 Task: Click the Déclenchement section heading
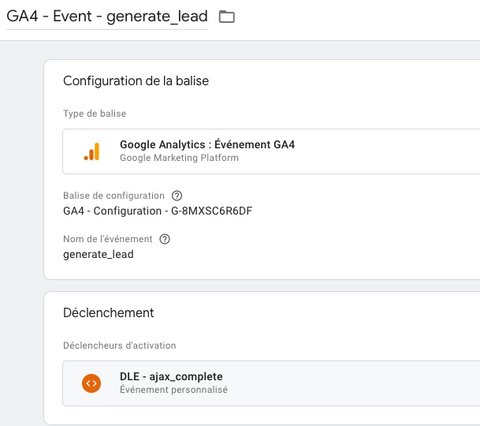pos(108,313)
